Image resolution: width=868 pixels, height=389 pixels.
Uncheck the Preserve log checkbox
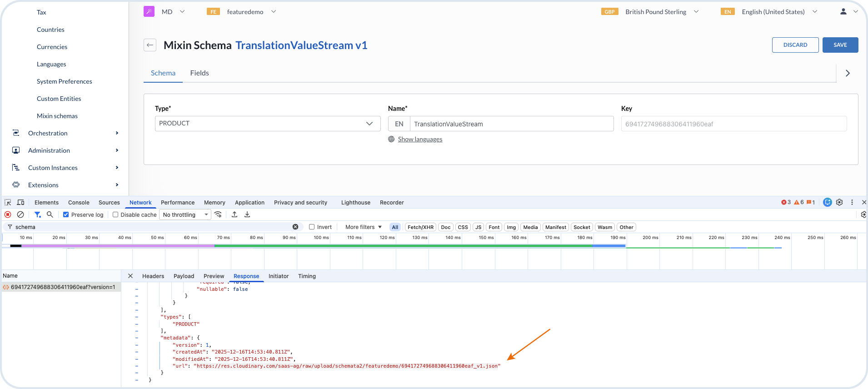pos(66,214)
